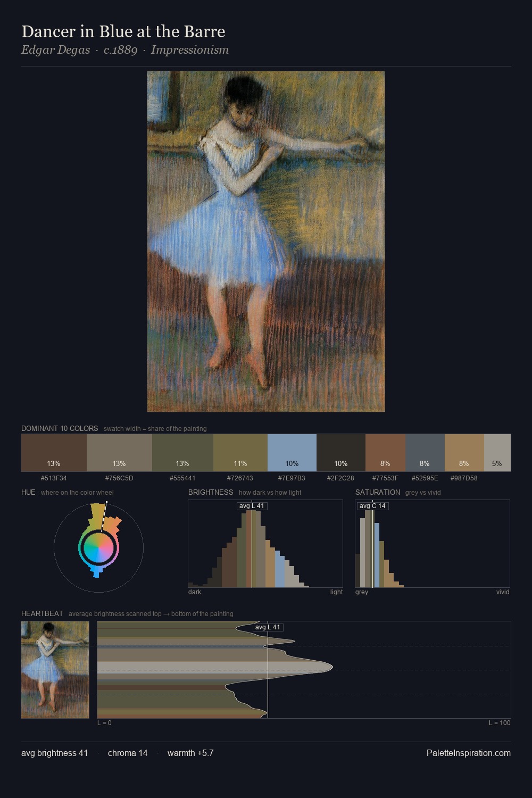Click the 'L = 0' axis label
Screen dimensions: 532x798
coord(104,723)
